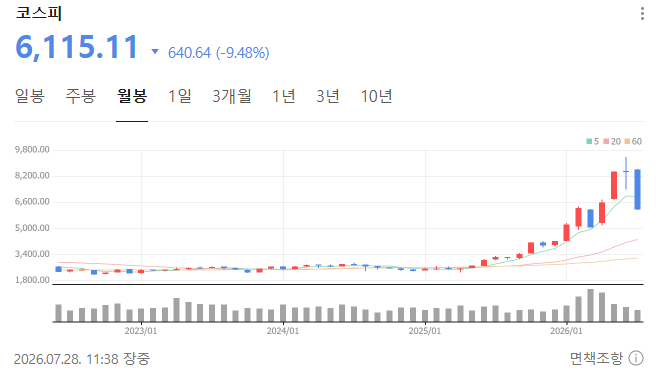Click the green 5-period moving average legend swatch

coord(589,141)
